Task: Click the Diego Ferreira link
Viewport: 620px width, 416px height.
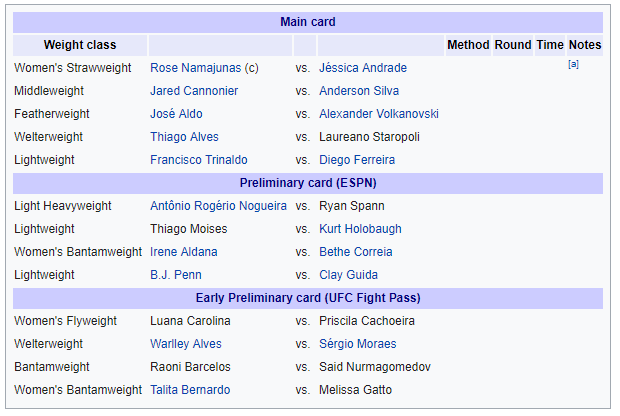Action: (357, 160)
